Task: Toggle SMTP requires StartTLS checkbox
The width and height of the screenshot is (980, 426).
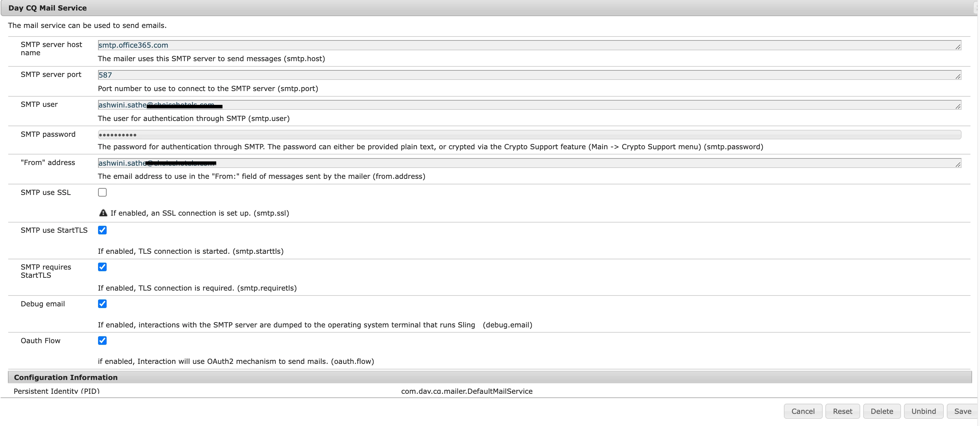Action: (x=102, y=267)
